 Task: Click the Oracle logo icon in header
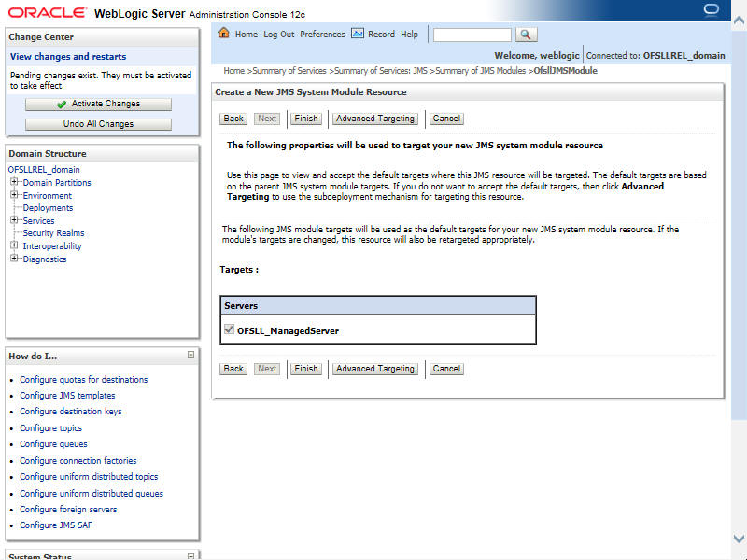(x=711, y=10)
